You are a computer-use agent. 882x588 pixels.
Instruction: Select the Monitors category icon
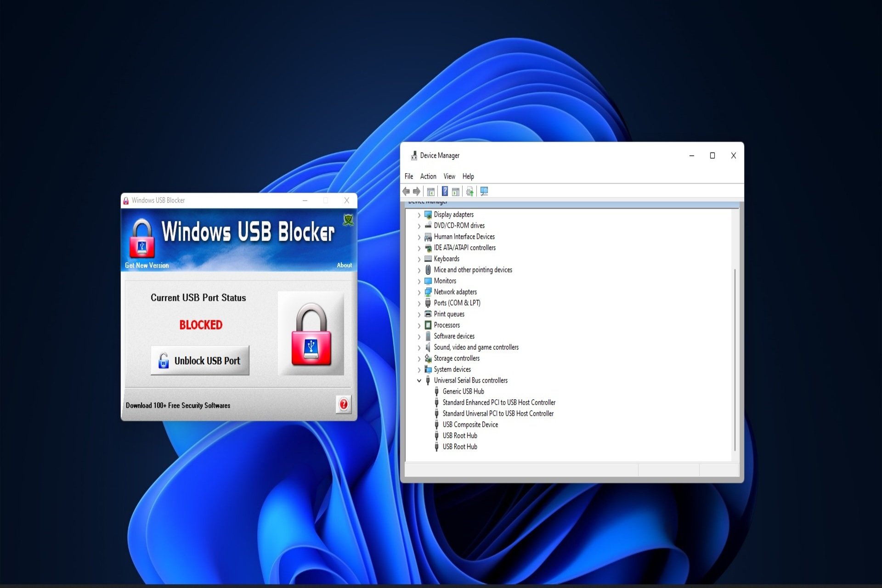428,281
